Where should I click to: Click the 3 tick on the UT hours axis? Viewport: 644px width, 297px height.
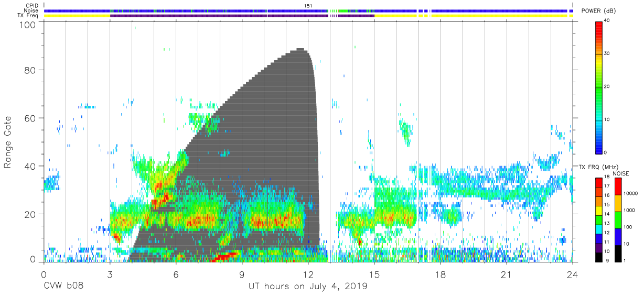coord(110,274)
